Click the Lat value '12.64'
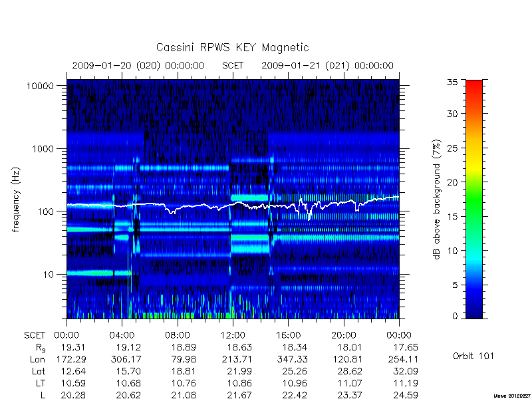This screenshot has height=399, width=532. (73, 372)
